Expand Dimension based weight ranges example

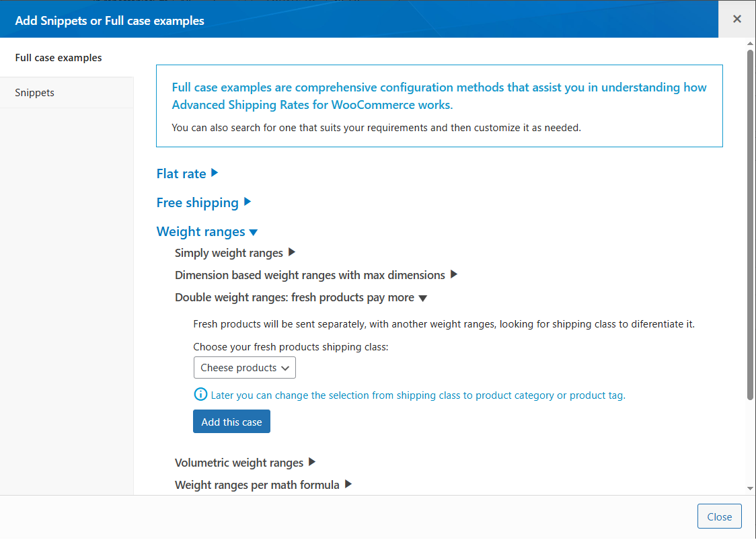pyautogui.click(x=454, y=274)
